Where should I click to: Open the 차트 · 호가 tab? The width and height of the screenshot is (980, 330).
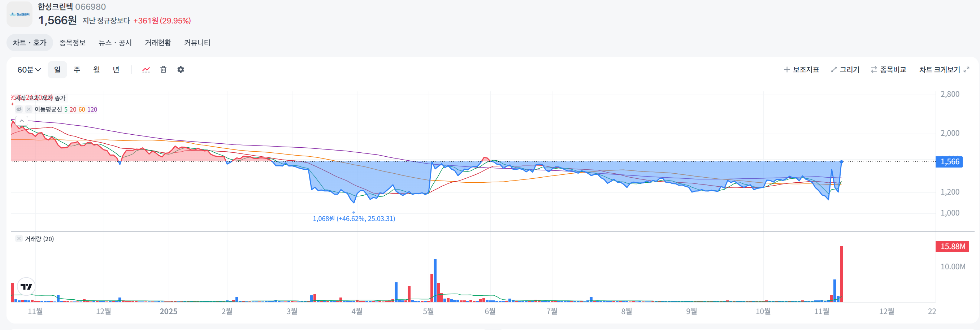30,43
